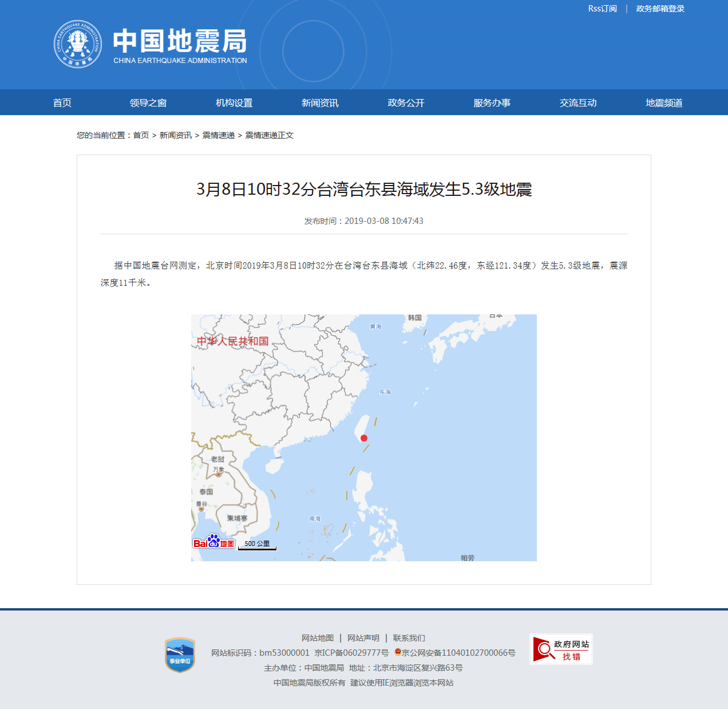This screenshot has width=728, height=709.
Task: Click breadcrumb 新闻资讯 link
Action: 176,135
